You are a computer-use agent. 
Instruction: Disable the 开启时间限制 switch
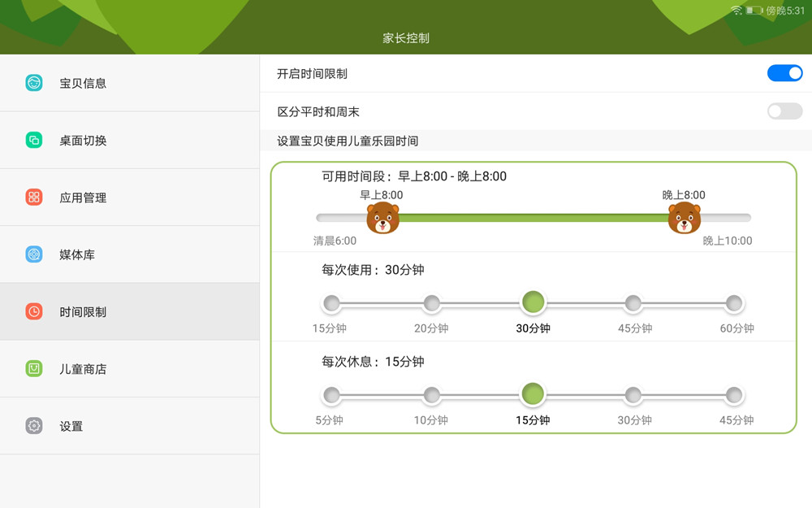click(x=784, y=73)
